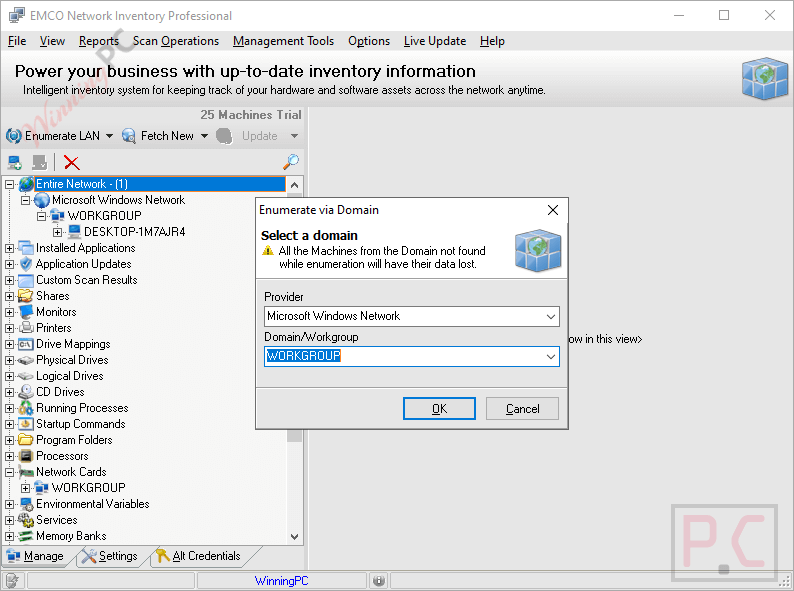Close the Enumerate via Domain dialog
Viewport: 794px width, 591px height.
553,210
